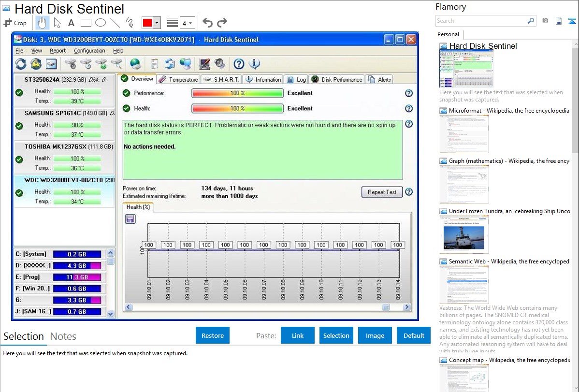Viewport: 579px width, 392px height.
Task: Click the partition list down scroll arrow
Action: (110, 314)
